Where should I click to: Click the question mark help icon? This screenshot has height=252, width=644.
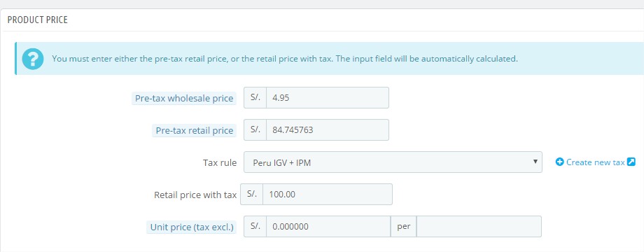pos(33,59)
